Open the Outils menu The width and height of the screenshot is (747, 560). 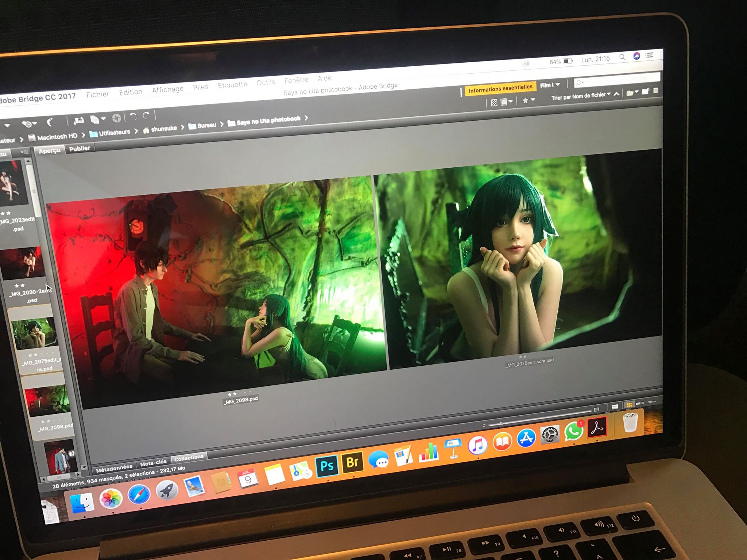[266, 82]
